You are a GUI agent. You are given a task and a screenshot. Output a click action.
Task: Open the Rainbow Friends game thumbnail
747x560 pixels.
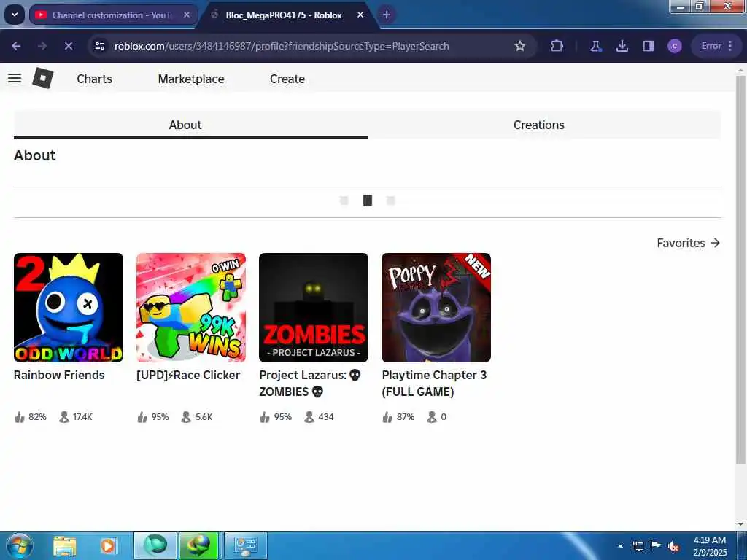point(69,308)
